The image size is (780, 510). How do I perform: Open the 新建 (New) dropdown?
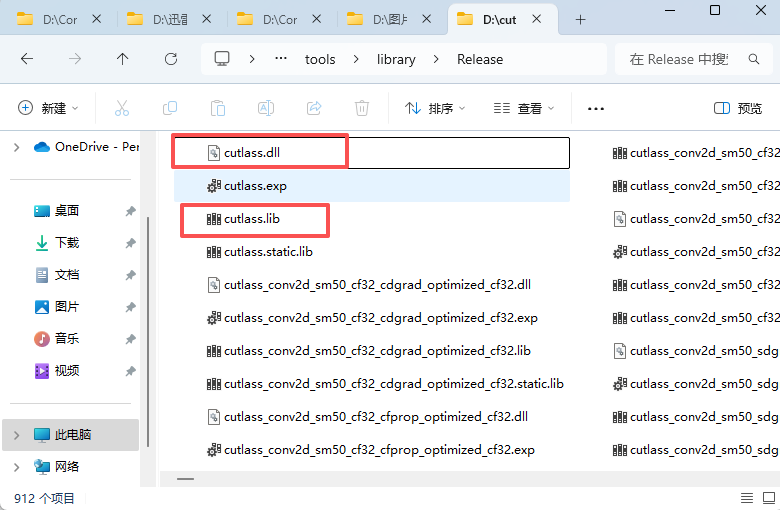[48, 108]
